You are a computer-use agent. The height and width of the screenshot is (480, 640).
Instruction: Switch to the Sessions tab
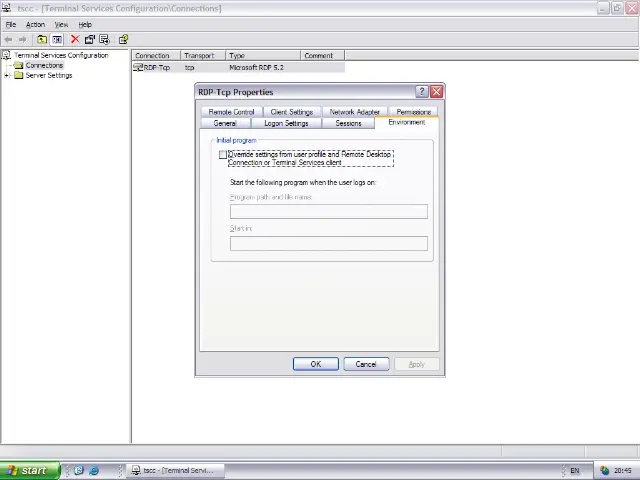(348, 123)
